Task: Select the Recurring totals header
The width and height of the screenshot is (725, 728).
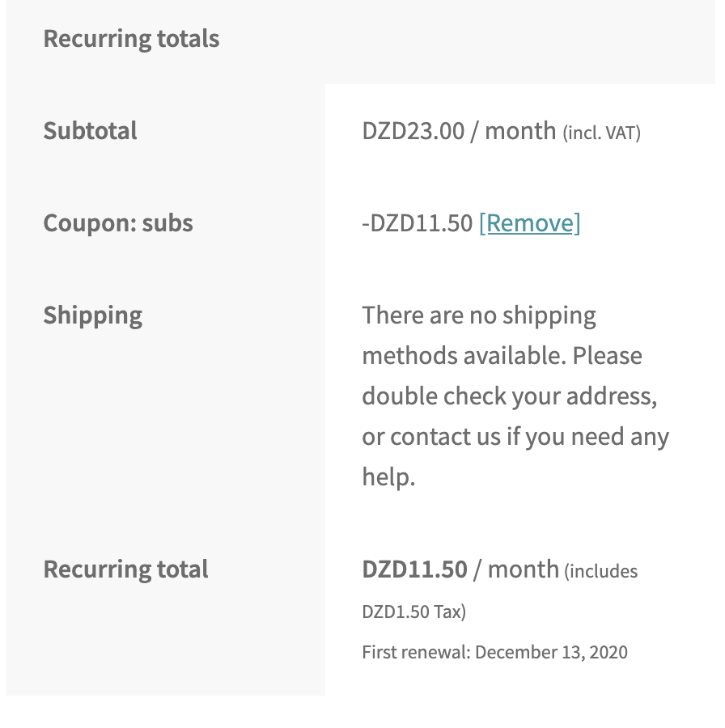Action: click(131, 38)
